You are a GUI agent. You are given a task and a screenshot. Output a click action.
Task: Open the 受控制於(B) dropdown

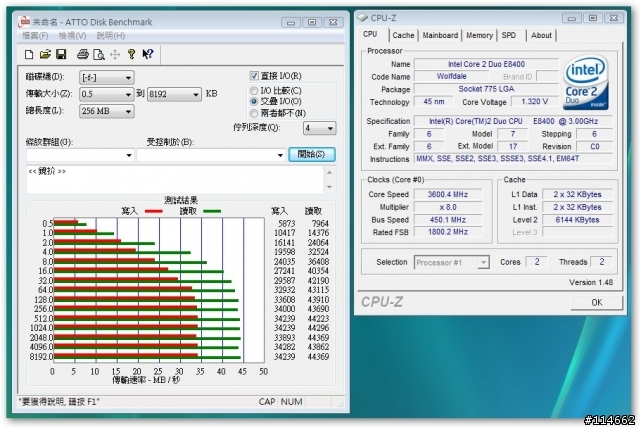pyautogui.click(x=211, y=155)
